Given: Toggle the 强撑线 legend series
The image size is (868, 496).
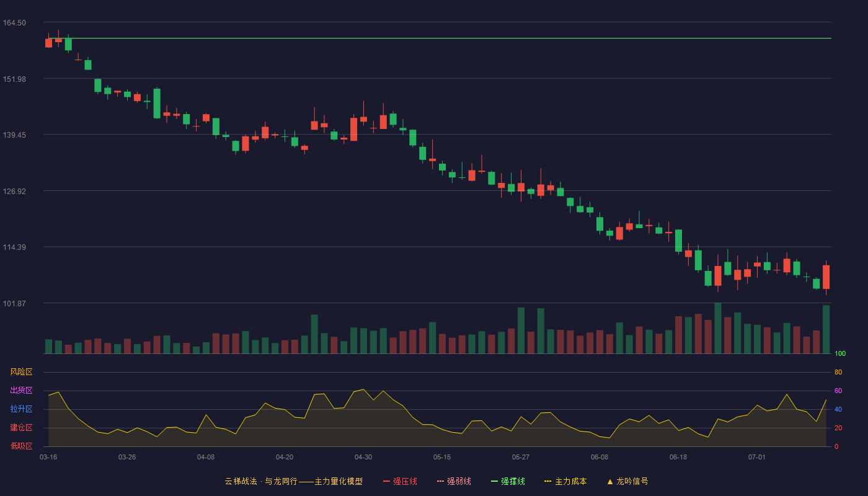Looking at the screenshot, I should click(x=508, y=481).
